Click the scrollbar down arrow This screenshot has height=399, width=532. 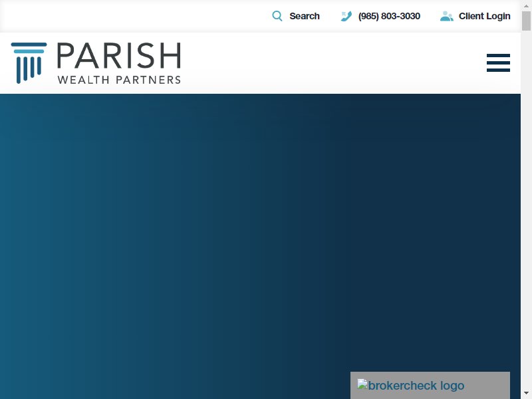pyautogui.click(x=526, y=393)
